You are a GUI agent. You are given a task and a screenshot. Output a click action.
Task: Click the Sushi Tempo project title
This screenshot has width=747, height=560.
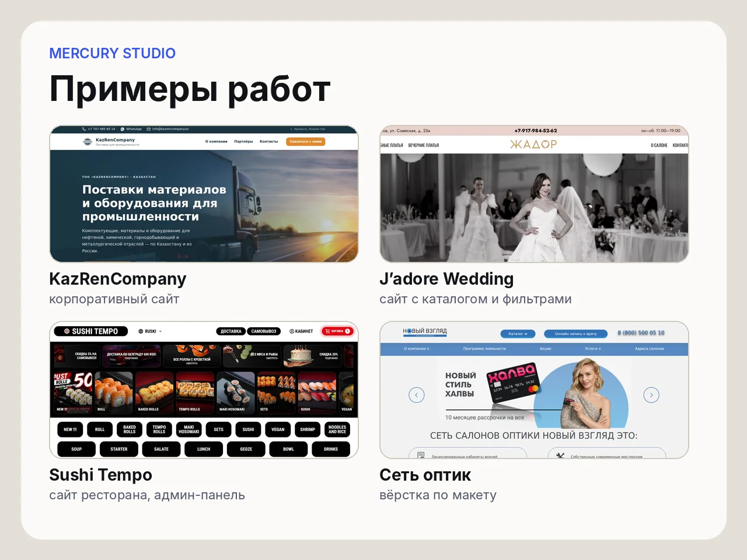click(x=100, y=475)
